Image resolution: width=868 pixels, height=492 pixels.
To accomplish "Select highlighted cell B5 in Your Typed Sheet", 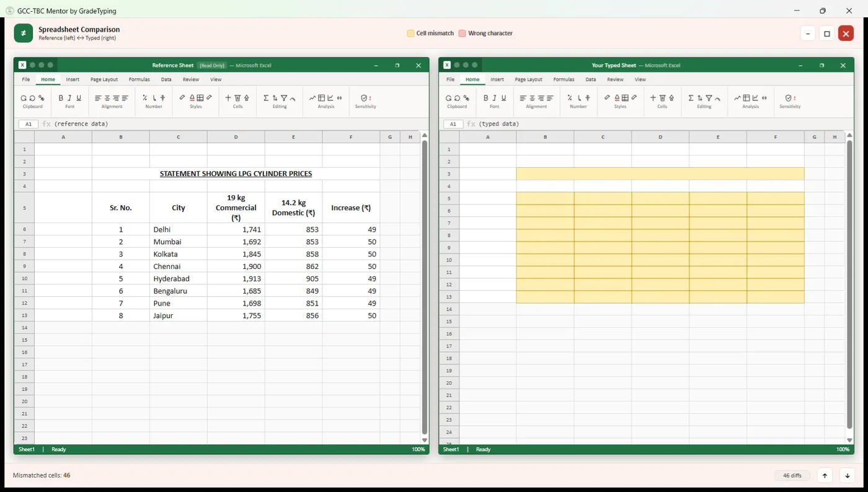I will [545, 198].
